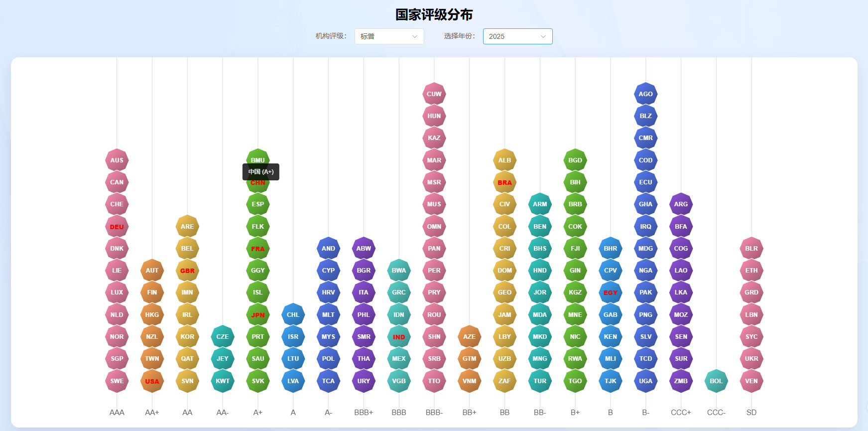
Task: Select the VEN hexagon in SD column
Action: tap(751, 381)
